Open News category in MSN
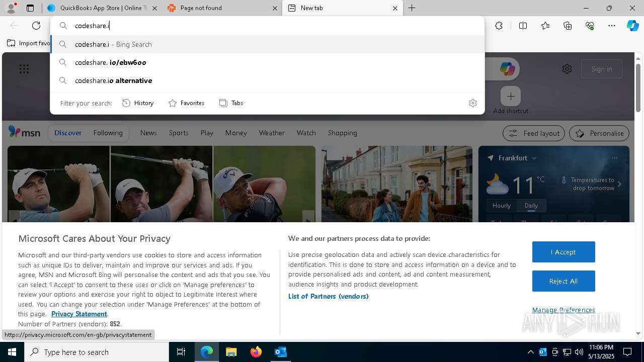Screen dimensions: 644x362 coord(148,133)
